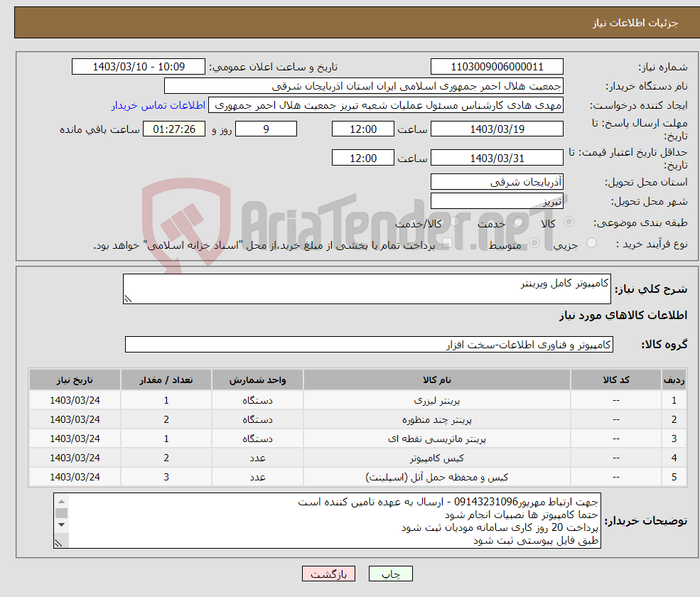Click the need number field 1103009006000011
Viewport: 700px width, 597px height.
pos(497,67)
